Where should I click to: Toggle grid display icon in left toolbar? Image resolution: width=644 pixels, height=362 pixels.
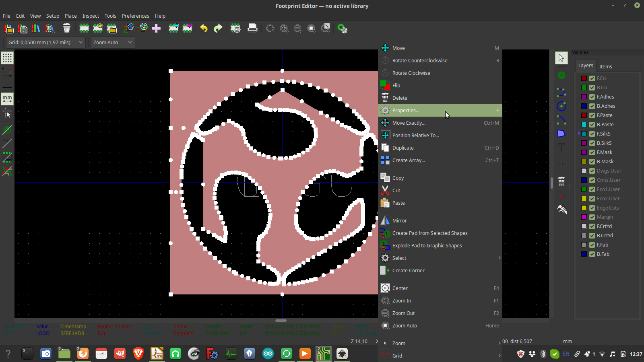coord(7,58)
